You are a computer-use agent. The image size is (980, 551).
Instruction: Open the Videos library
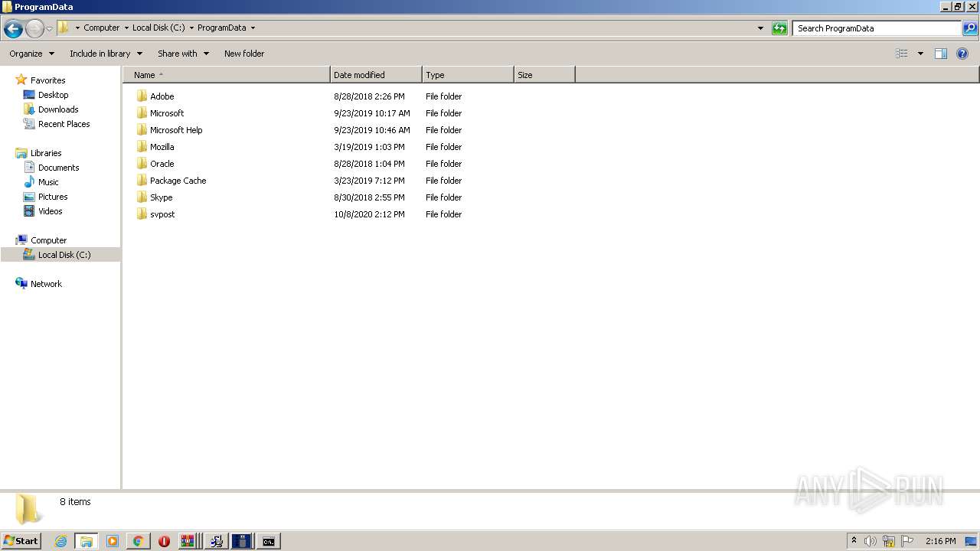point(50,211)
